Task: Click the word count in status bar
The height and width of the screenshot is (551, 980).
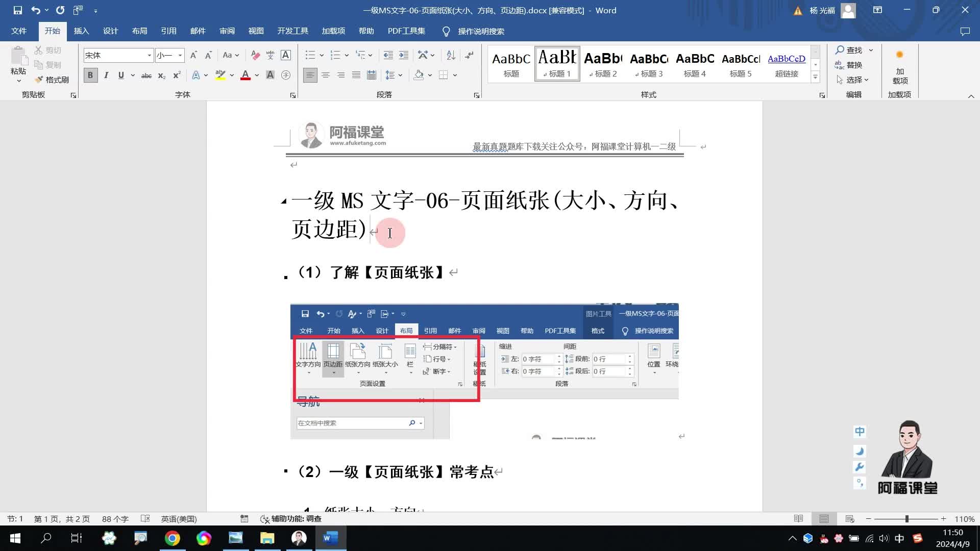Action: click(115, 518)
